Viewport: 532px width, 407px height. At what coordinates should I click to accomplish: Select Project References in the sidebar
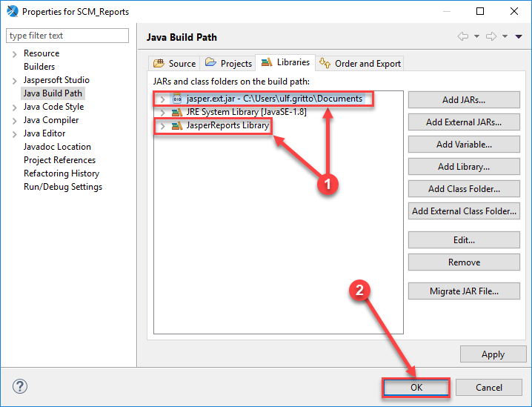click(x=59, y=160)
